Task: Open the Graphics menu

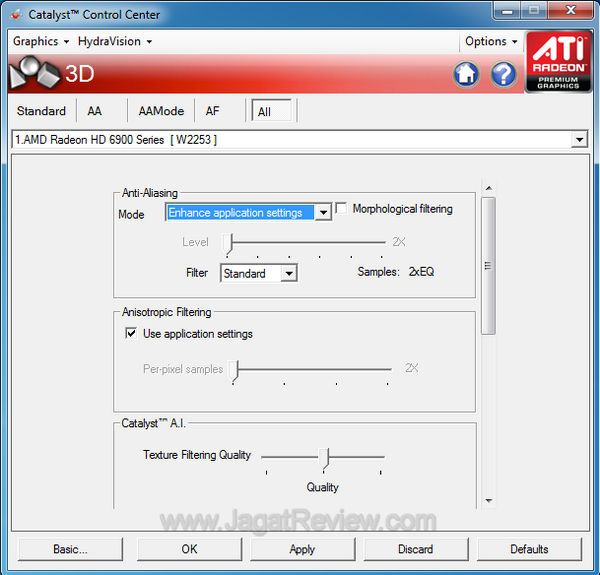Action: click(40, 42)
